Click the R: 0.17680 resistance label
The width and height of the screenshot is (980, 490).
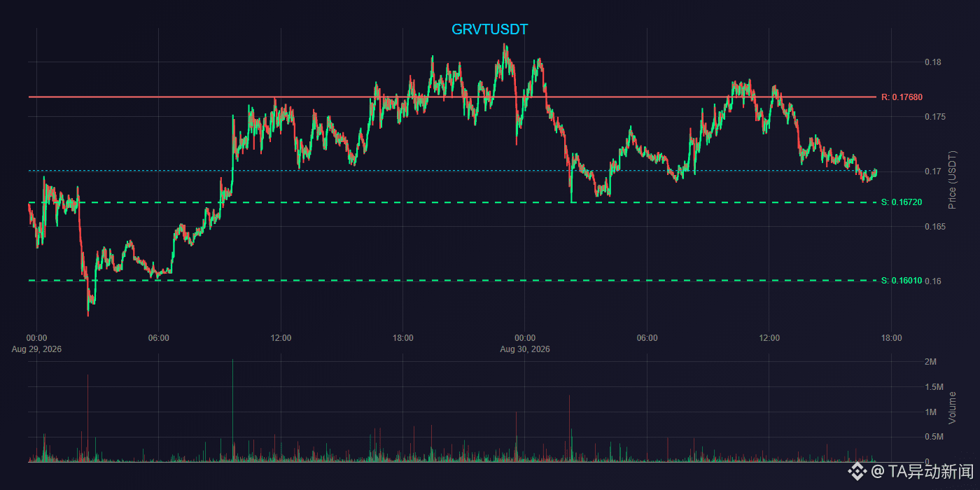coord(902,97)
